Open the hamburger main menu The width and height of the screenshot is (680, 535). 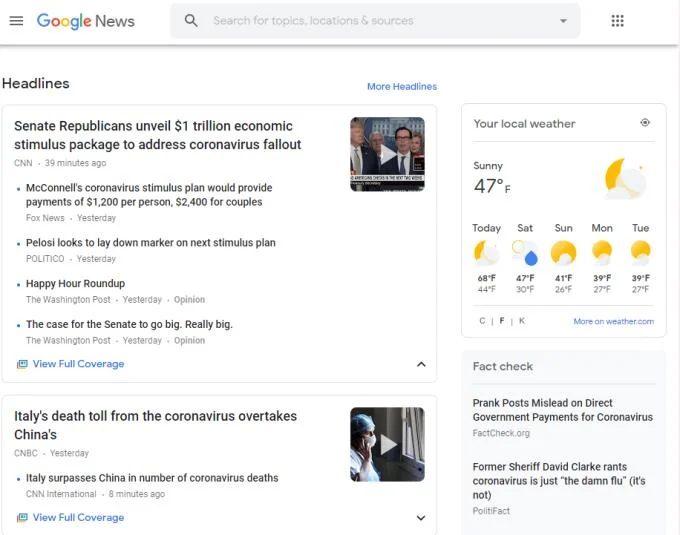click(x=16, y=21)
